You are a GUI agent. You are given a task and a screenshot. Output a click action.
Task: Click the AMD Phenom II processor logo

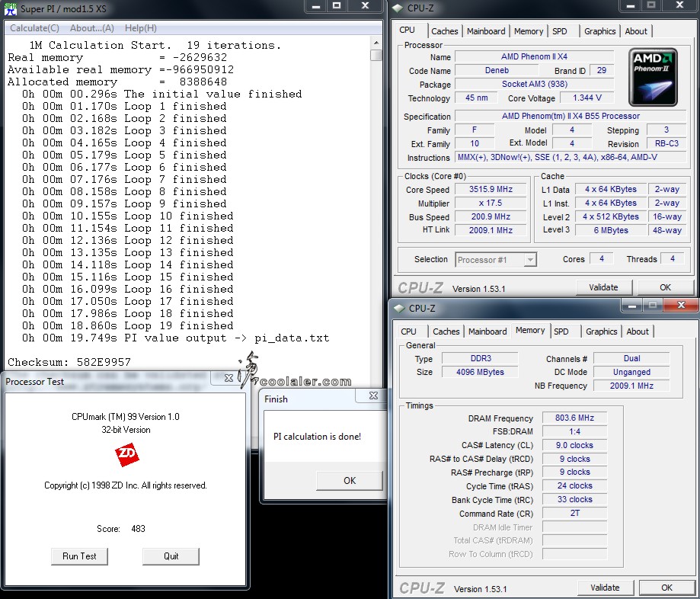coord(653,77)
